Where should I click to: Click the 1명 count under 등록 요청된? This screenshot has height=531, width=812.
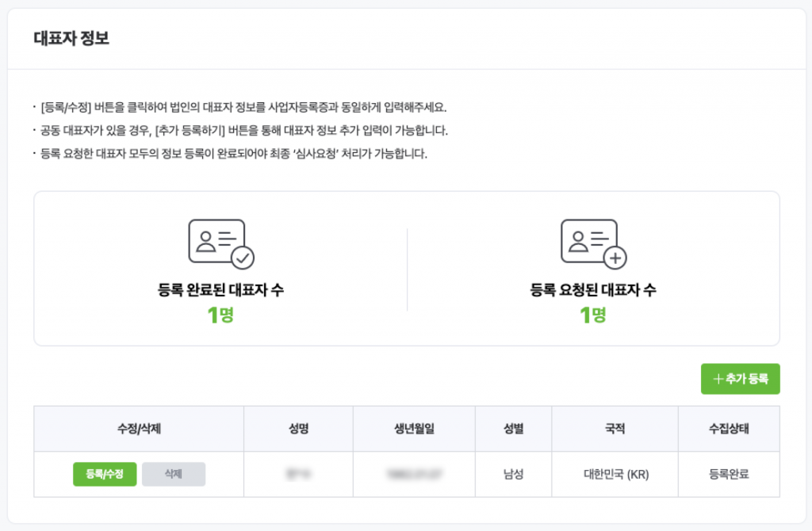[x=593, y=315]
